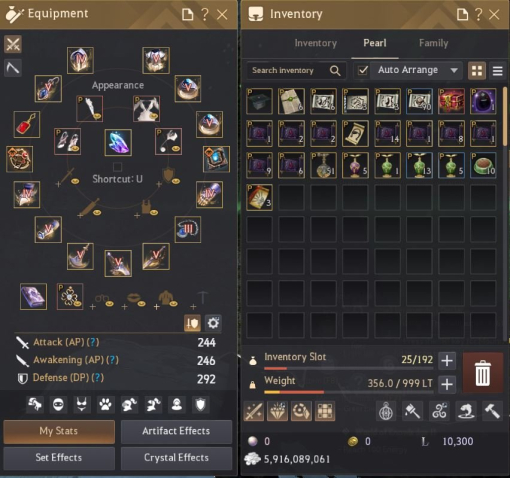Expand Inventory Slot with plus button
Screen dimensions: 510x478
coord(447,360)
